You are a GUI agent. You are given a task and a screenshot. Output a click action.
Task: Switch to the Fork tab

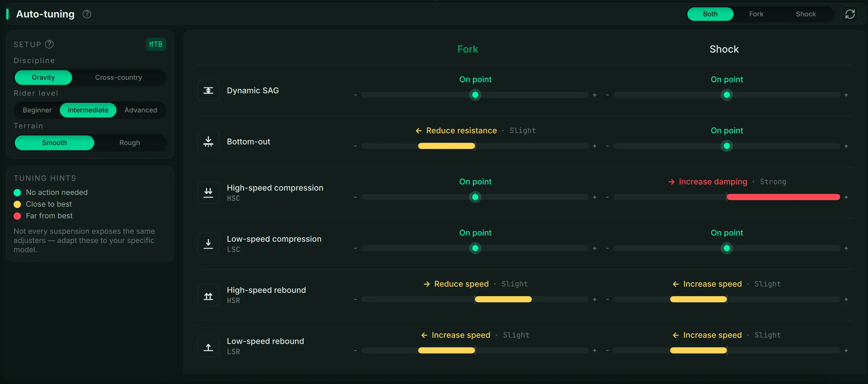[x=756, y=14]
